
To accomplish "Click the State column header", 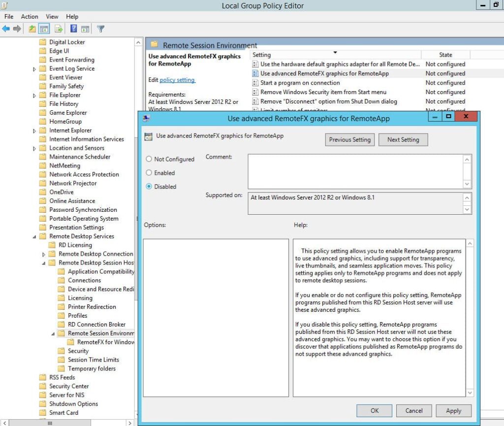I will tap(445, 55).
